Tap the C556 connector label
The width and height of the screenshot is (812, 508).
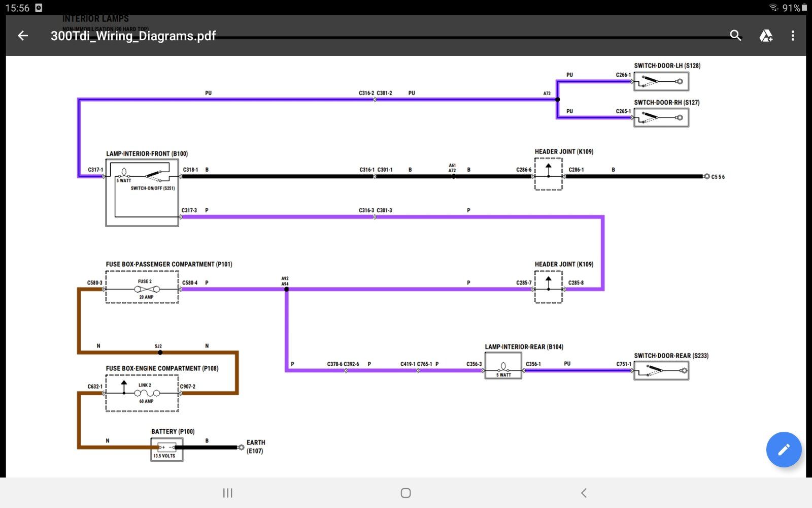[x=718, y=177]
